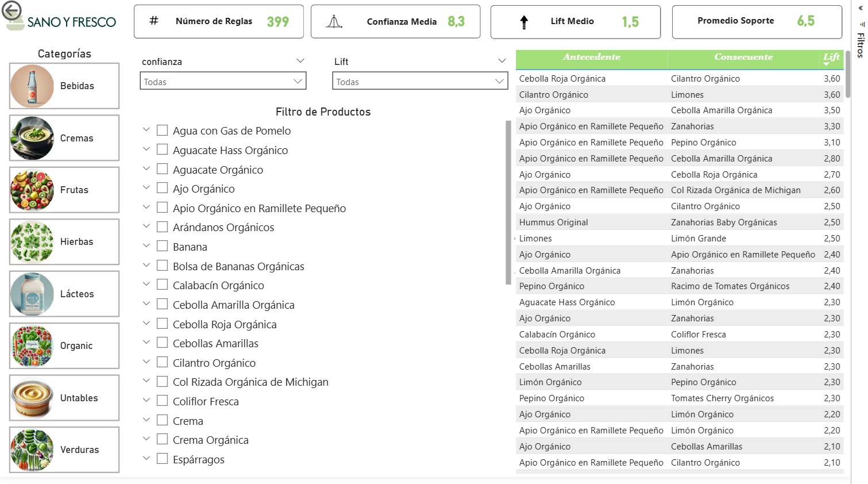Click the Categorías heading

[64, 53]
